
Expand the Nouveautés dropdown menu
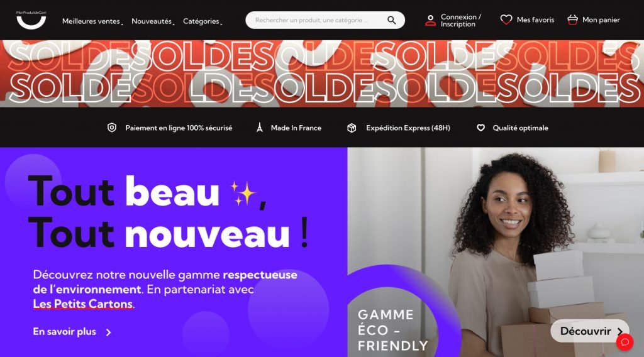pos(153,21)
